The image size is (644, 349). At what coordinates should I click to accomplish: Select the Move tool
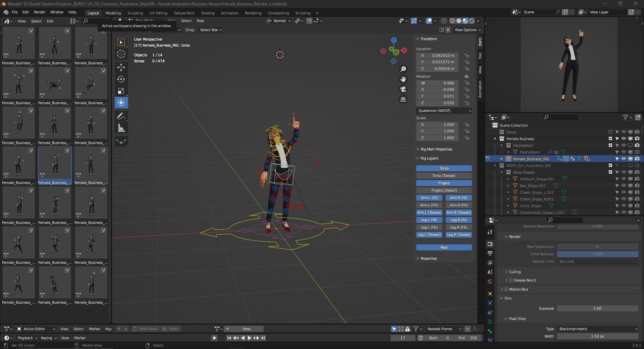121,67
